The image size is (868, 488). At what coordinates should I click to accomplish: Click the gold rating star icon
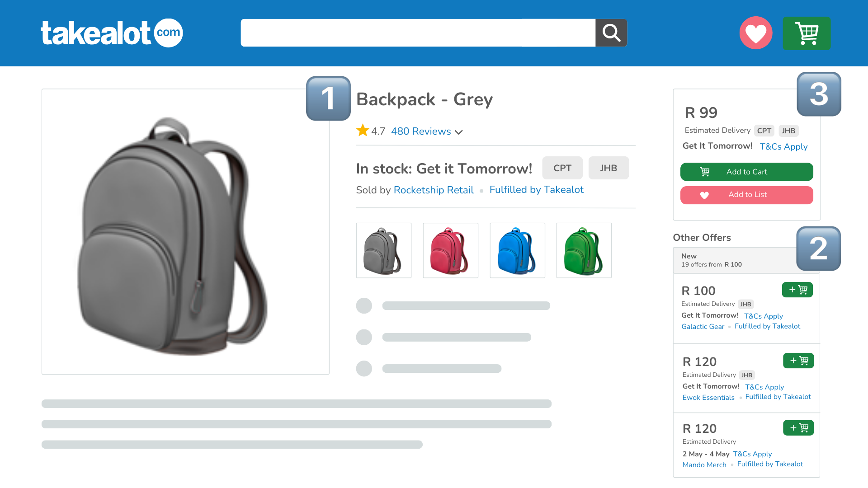click(363, 130)
